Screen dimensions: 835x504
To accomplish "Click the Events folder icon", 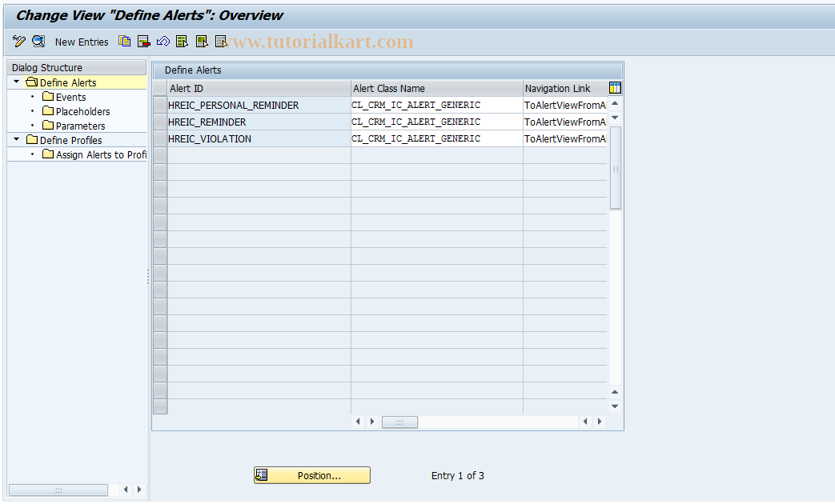I will click(x=48, y=96).
